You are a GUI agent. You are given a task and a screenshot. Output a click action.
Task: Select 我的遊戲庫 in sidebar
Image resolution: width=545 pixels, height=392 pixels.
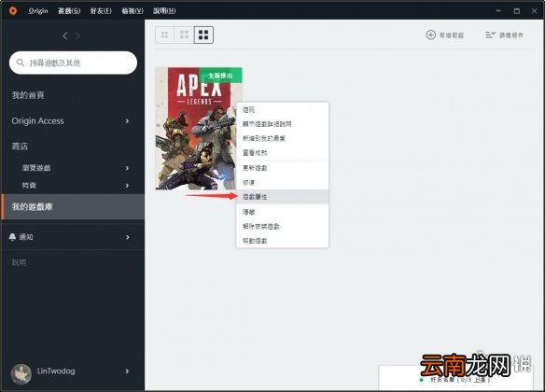[73, 207]
